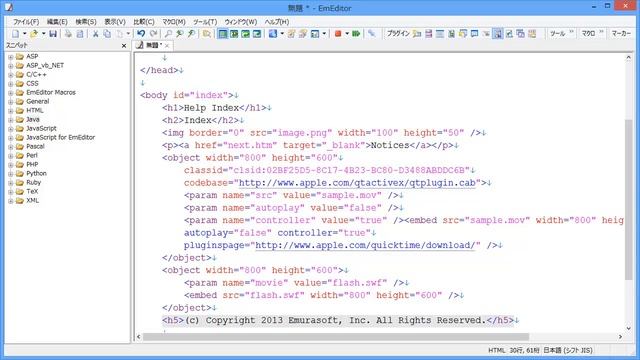
Task: Open the ヘルプ(H) menu
Action: (x=277, y=22)
